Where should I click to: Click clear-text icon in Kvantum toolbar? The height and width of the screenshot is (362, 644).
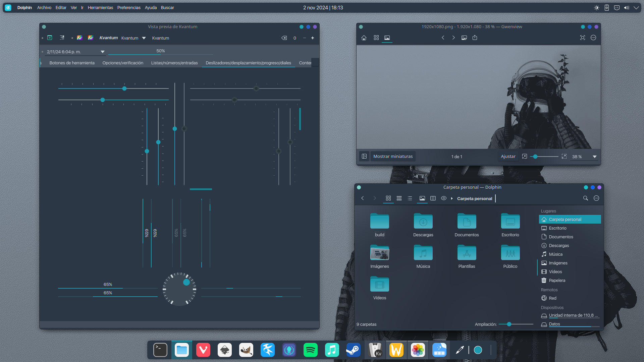pos(284,38)
